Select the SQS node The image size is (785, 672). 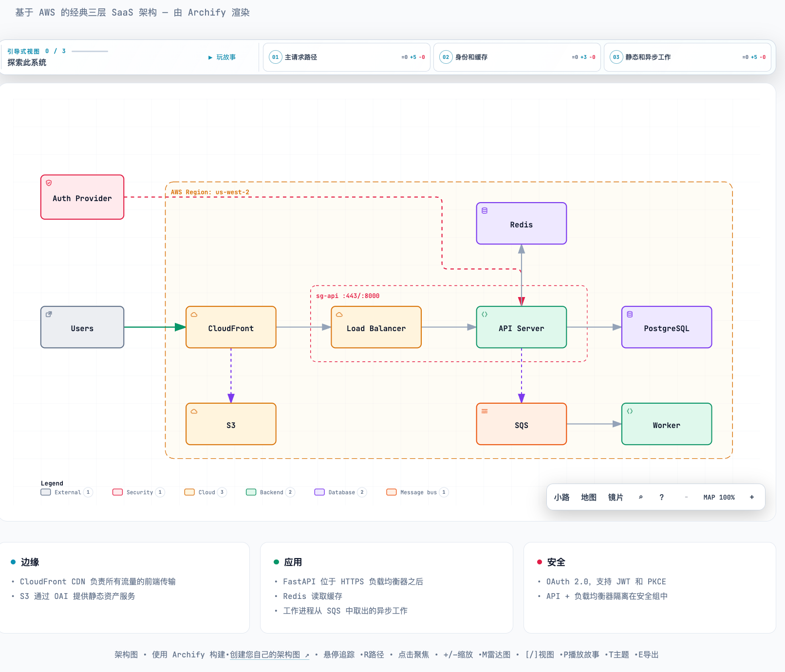pyautogui.click(x=522, y=424)
